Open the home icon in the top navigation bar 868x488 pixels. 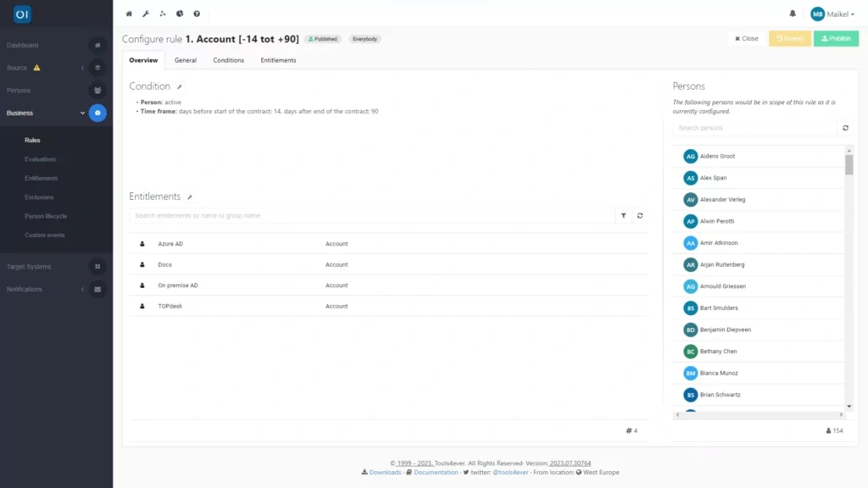pos(128,14)
